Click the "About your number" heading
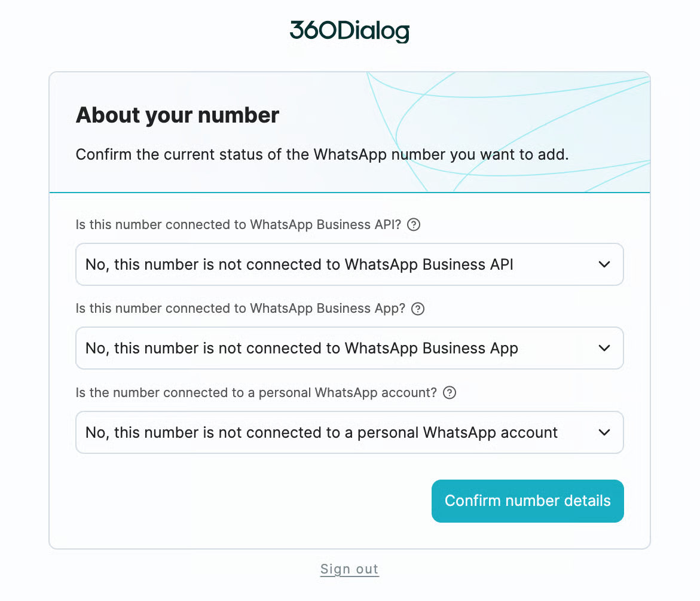The width and height of the screenshot is (700, 601). click(178, 115)
